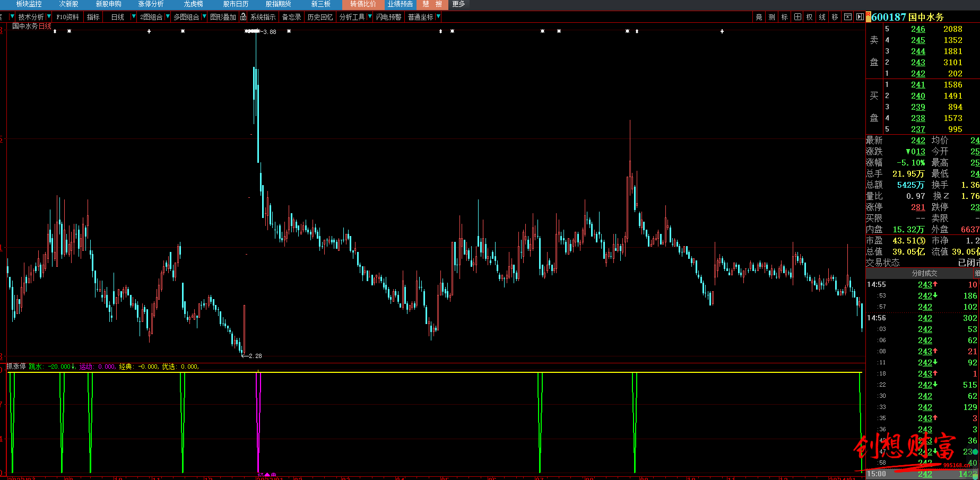Click the 3.88 high price label
The height and width of the screenshot is (480, 980).
click(x=270, y=32)
